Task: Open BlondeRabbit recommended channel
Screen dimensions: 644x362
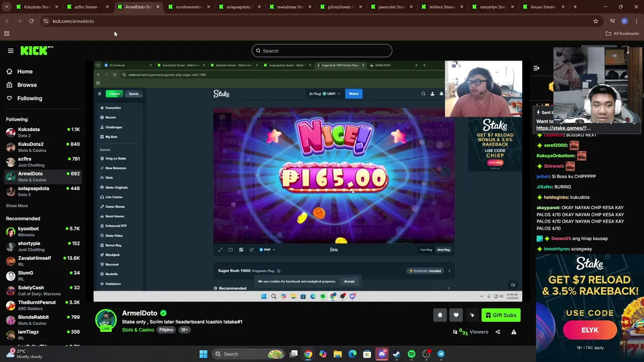Action: (x=43, y=320)
